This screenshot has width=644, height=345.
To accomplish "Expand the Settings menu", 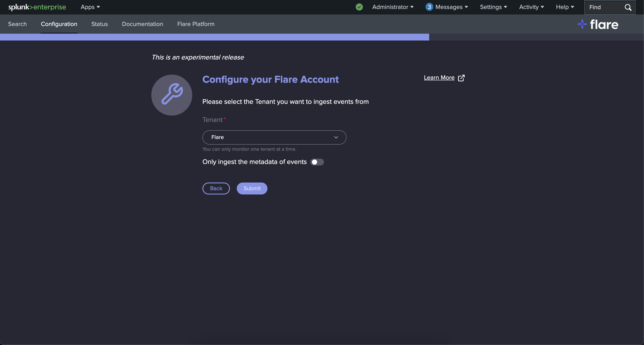I will tap(493, 7).
